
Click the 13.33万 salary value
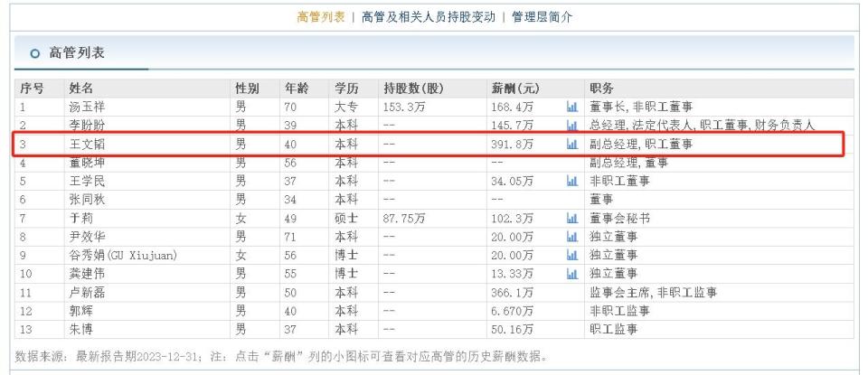click(513, 274)
